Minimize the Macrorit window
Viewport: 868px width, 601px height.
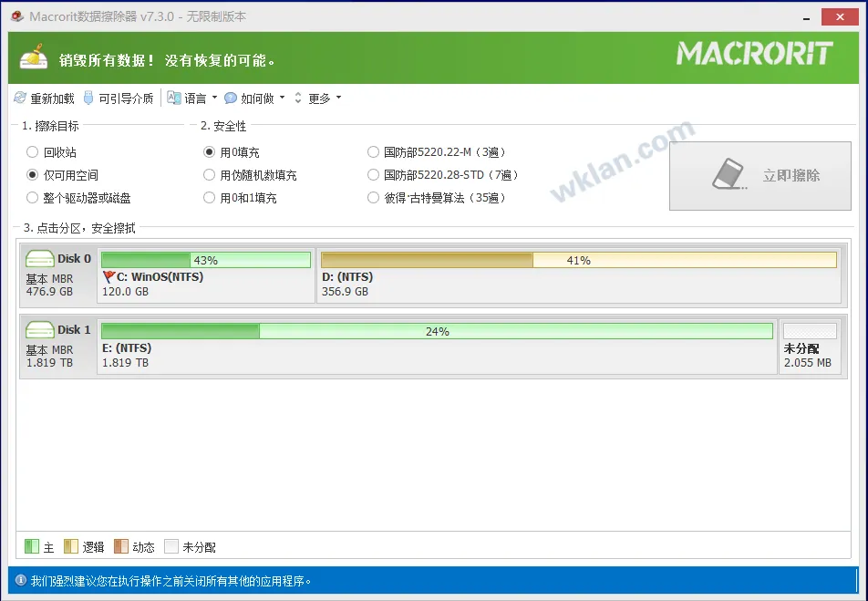807,17
